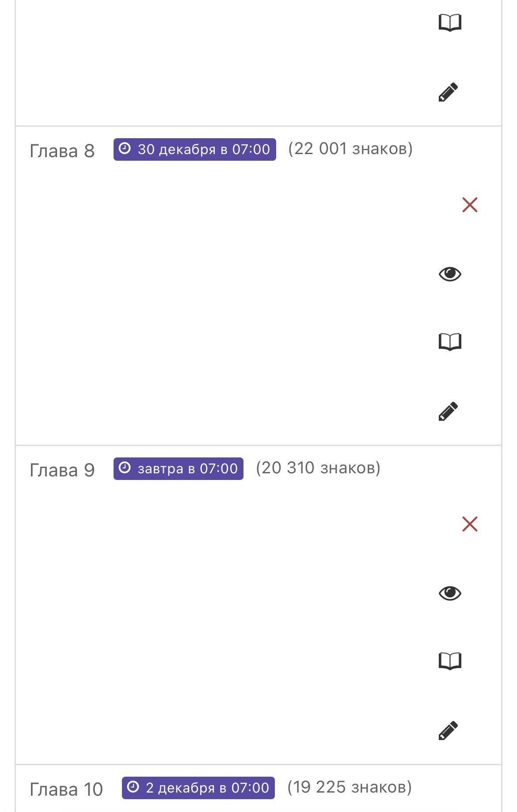
Task: Click the '30 декабря в 07:00' schedule badge
Action: (194, 149)
